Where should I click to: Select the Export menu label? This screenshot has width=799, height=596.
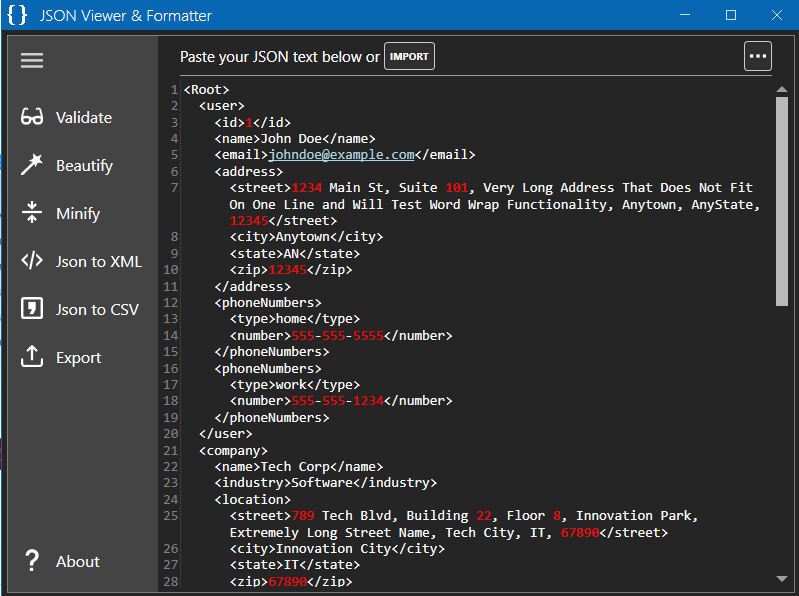(x=79, y=357)
